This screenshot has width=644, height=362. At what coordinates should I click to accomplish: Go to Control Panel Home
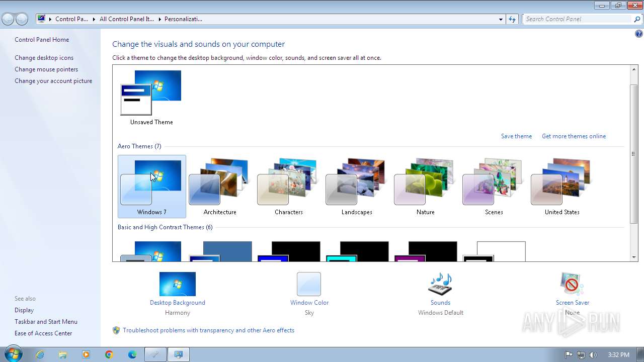42,40
